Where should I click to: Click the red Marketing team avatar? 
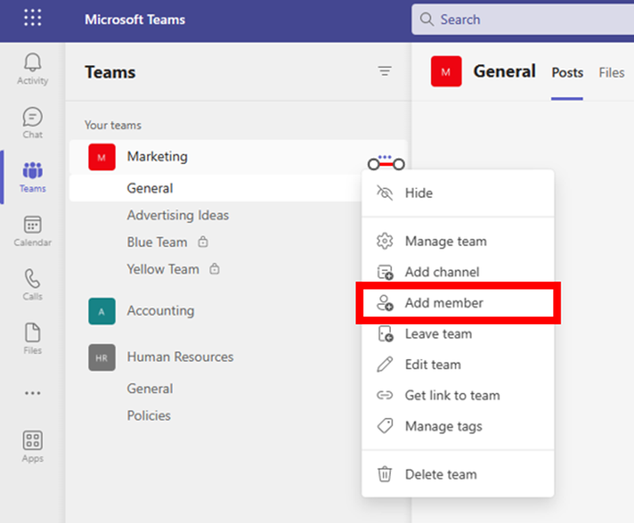tap(101, 157)
